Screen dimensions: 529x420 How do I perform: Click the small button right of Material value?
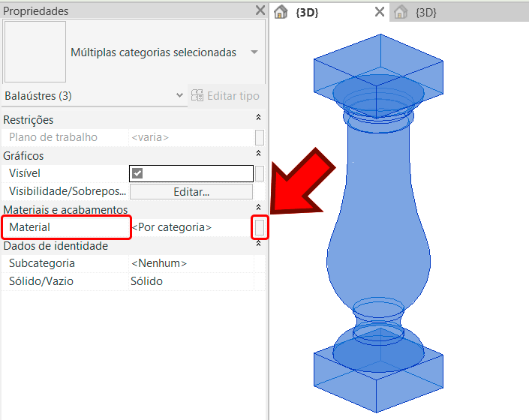259,227
